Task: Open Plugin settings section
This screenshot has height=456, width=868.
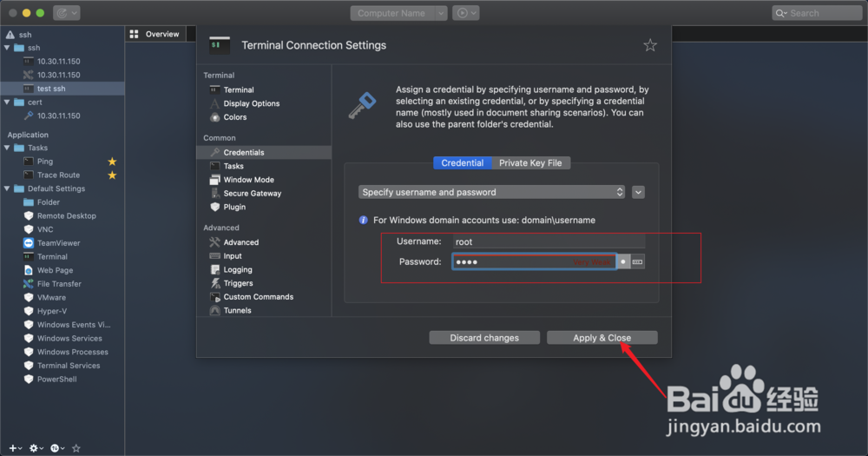Action: point(234,208)
